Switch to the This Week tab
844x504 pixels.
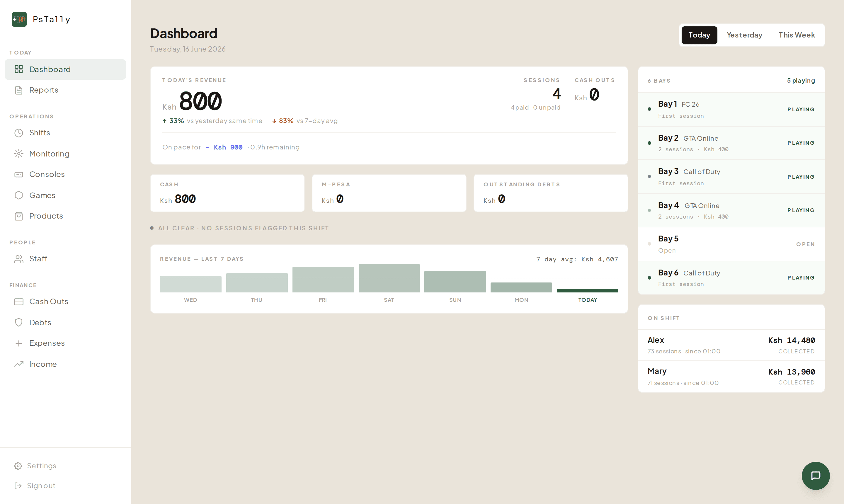pyautogui.click(x=797, y=35)
